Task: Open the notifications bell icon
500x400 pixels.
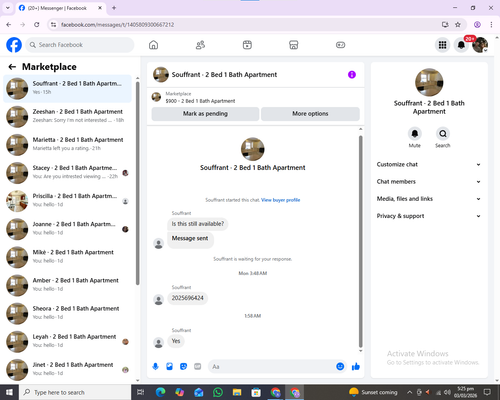Action: click(x=461, y=45)
